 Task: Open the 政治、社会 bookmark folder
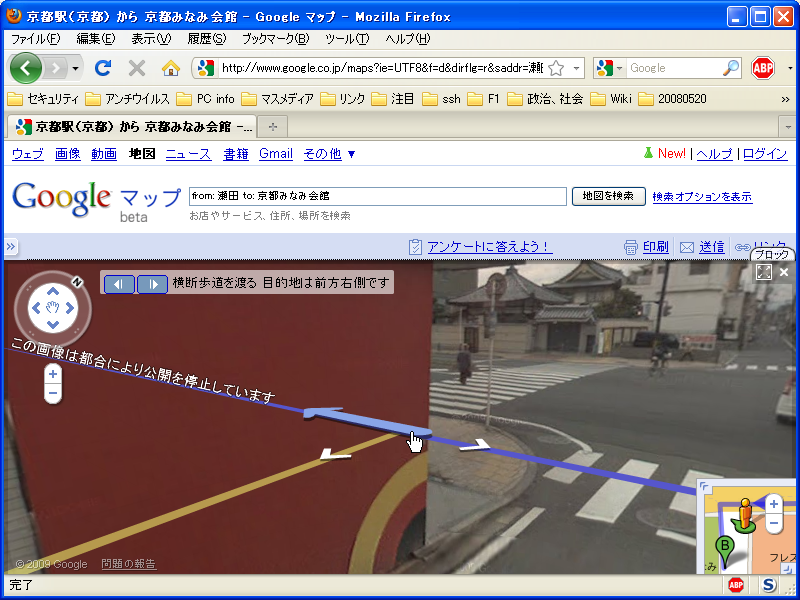pos(545,99)
